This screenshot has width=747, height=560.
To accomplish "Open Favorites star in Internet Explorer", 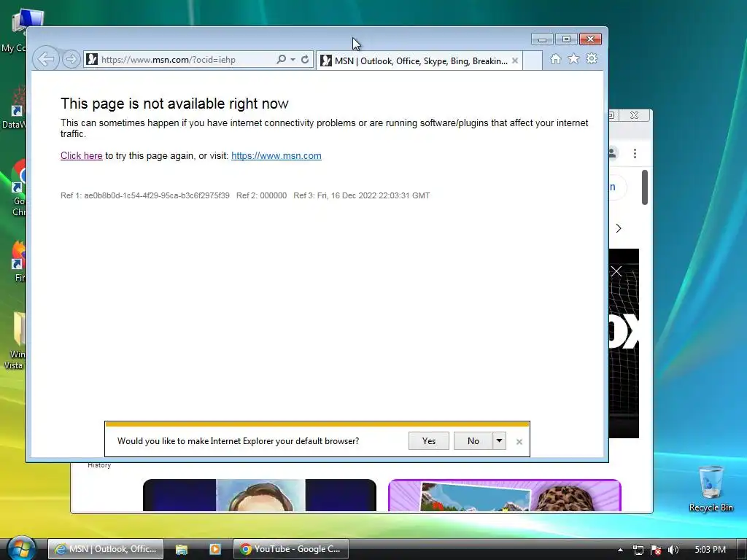I will coord(573,59).
